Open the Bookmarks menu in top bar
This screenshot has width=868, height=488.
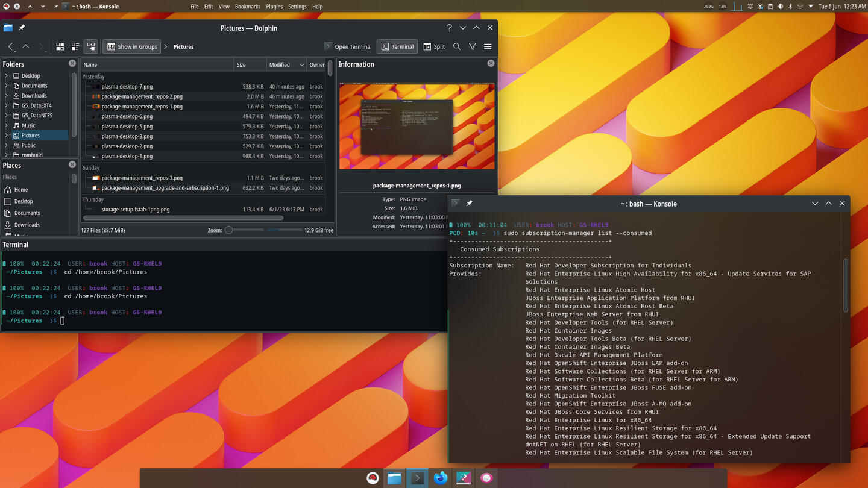click(x=248, y=7)
